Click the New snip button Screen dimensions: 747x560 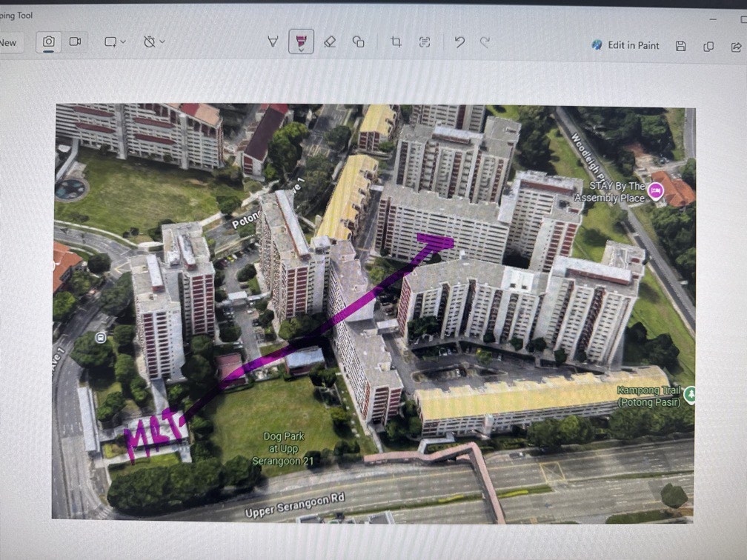[x=10, y=43]
